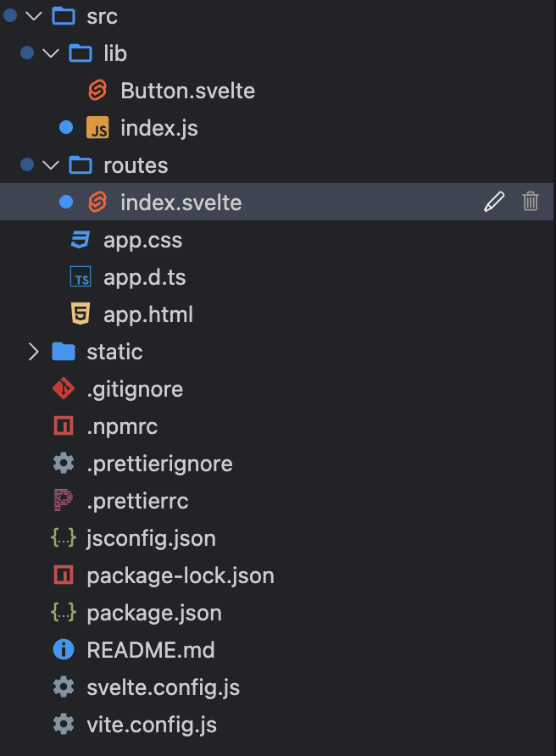Open the package-lock.json file
Image resolution: width=556 pixels, height=756 pixels.
[181, 576]
